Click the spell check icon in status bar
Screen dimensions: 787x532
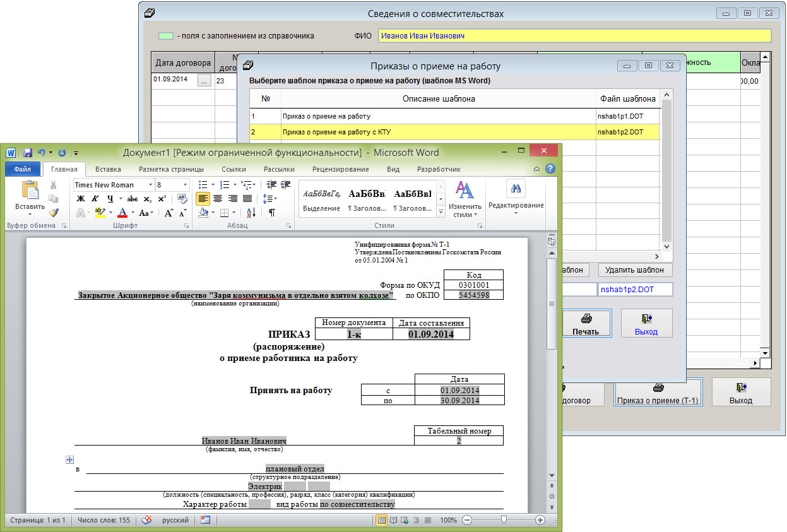pos(147,520)
